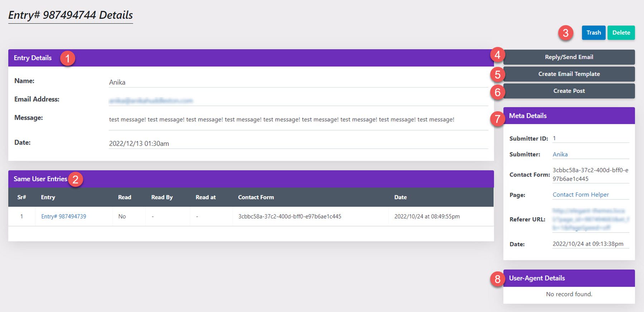Click the table cell 3cbbc58a-37c2-400d-bff0-e97b6ae1c445
Image resolution: width=644 pixels, height=312 pixels.
coord(290,216)
